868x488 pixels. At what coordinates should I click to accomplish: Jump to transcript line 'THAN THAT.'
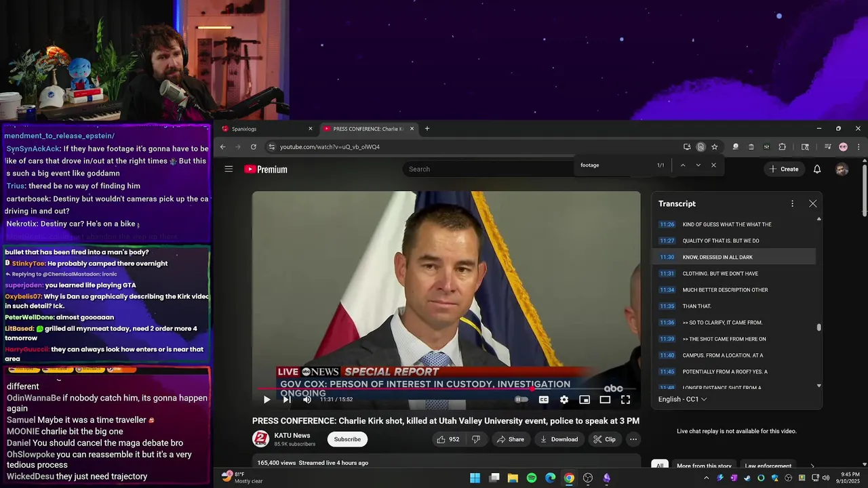tap(697, 306)
